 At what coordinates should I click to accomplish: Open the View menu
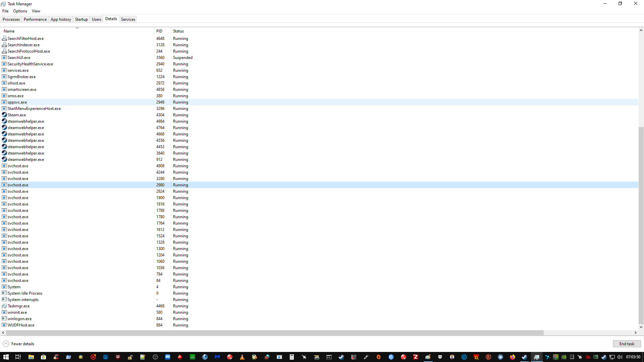click(x=36, y=11)
